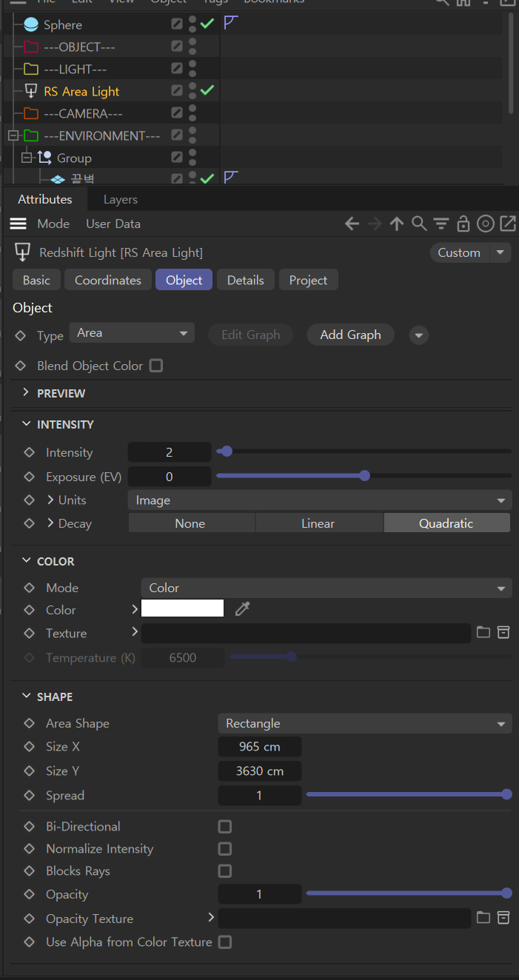Open the Attributes hamburger menu icon
This screenshot has width=519, height=980.
(19, 224)
